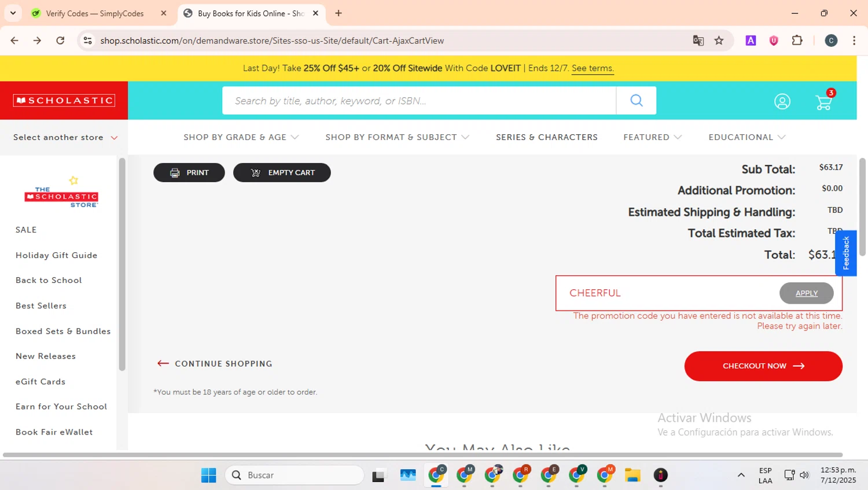Click CHECKOUT NOW button
The height and width of the screenshot is (490, 868).
tap(763, 366)
